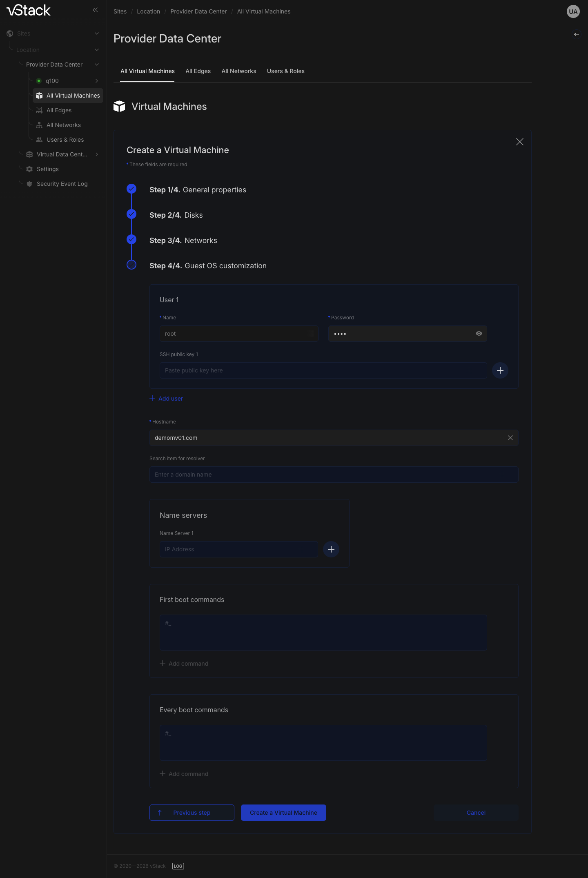This screenshot has width=588, height=878.
Task: Expand the q100 node chevron
Action: pyautogui.click(x=97, y=81)
